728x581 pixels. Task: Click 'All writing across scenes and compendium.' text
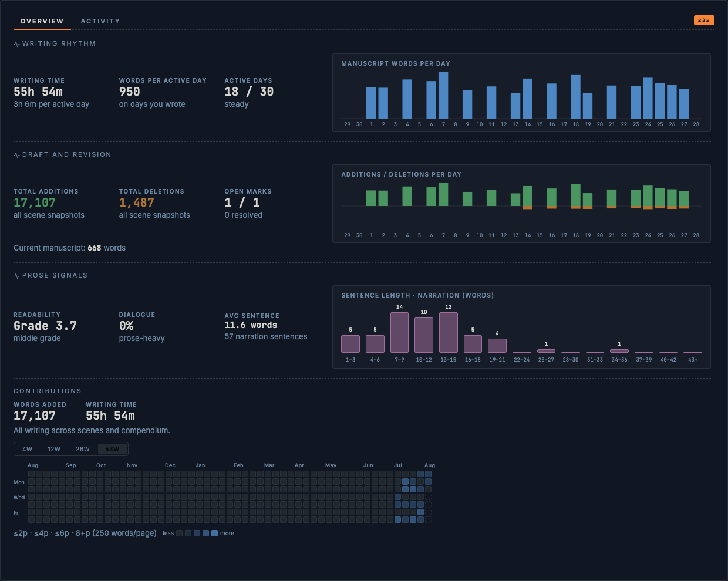tap(92, 431)
